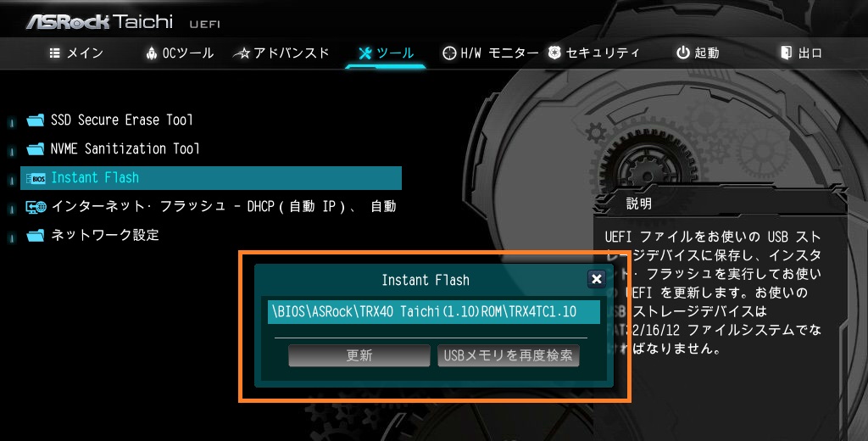Open the ネットワーク設定 entry
The height and width of the screenshot is (441, 868).
pos(211,236)
